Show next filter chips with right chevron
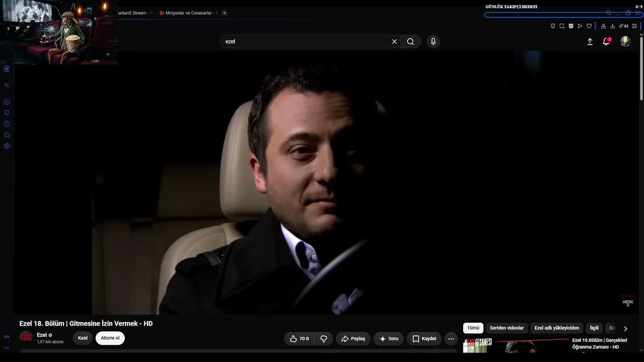 (x=625, y=328)
